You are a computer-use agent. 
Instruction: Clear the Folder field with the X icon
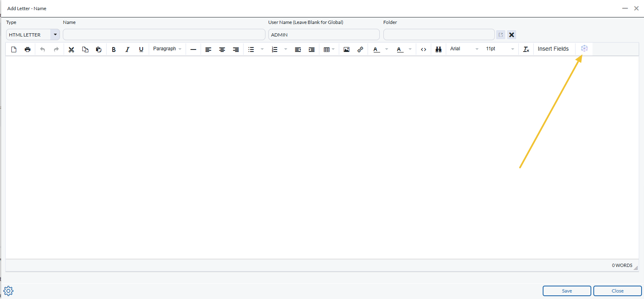(x=512, y=35)
